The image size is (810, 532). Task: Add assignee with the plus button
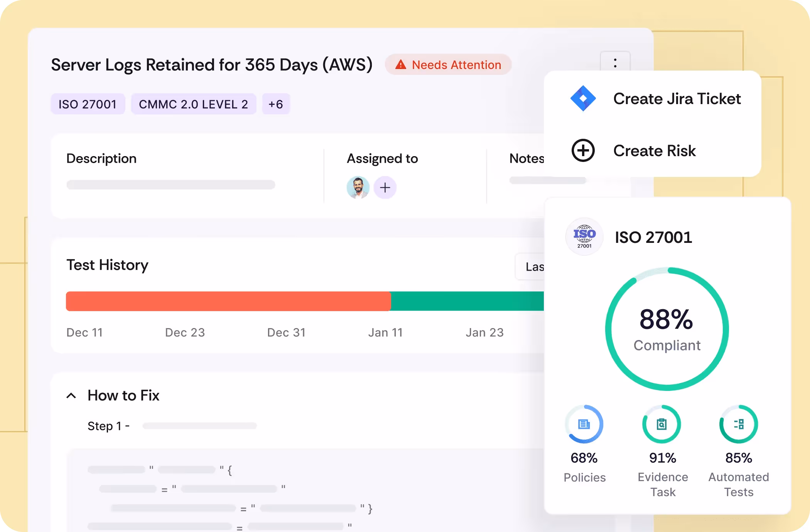(385, 188)
